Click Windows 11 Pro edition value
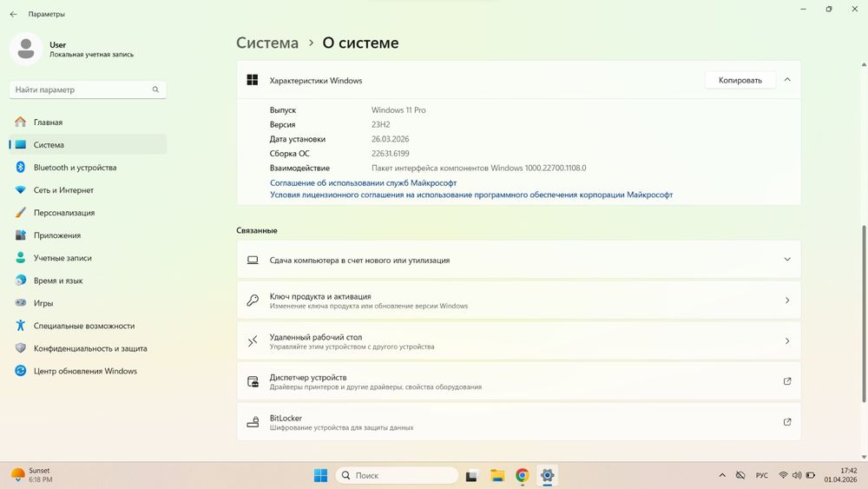The height and width of the screenshot is (489, 868). tap(398, 110)
